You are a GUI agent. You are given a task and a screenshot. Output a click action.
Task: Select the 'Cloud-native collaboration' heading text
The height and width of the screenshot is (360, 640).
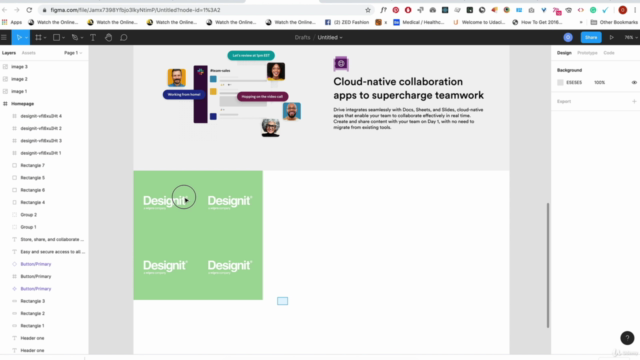click(x=398, y=82)
